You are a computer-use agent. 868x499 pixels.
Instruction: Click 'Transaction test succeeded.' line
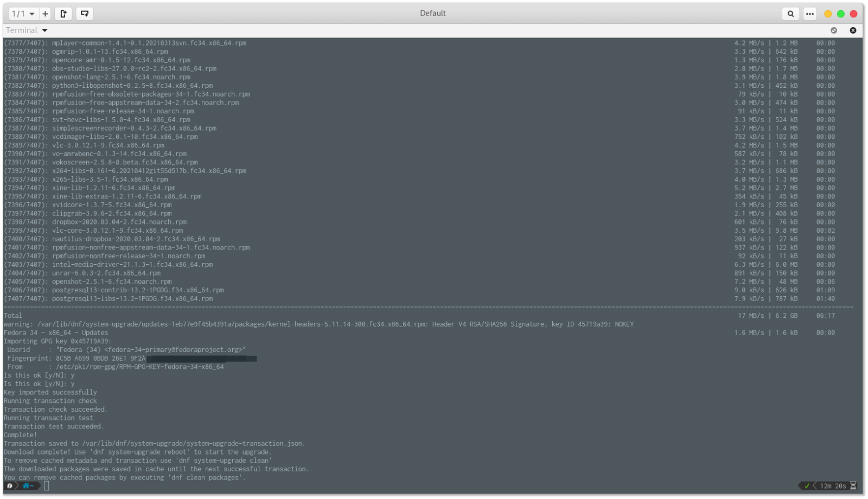[54, 426]
